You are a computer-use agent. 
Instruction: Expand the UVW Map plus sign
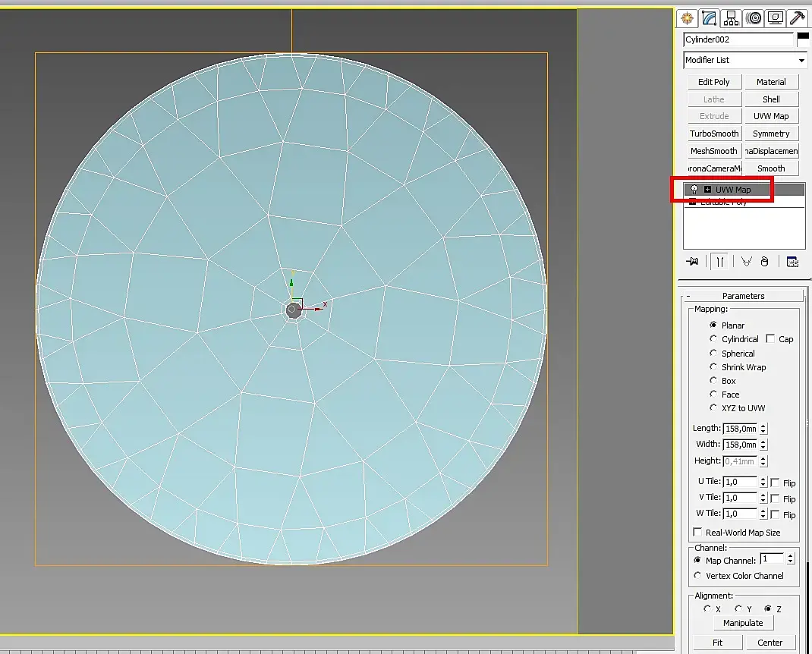(x=707, y=190)
